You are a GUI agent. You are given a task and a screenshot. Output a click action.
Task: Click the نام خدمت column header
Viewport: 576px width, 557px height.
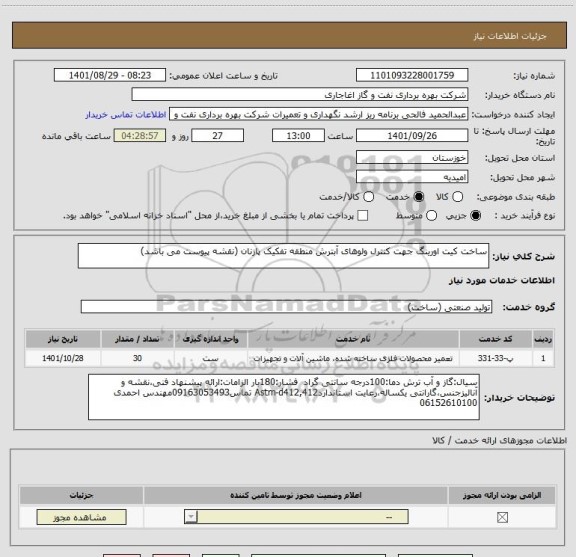(x=353, y=339)
